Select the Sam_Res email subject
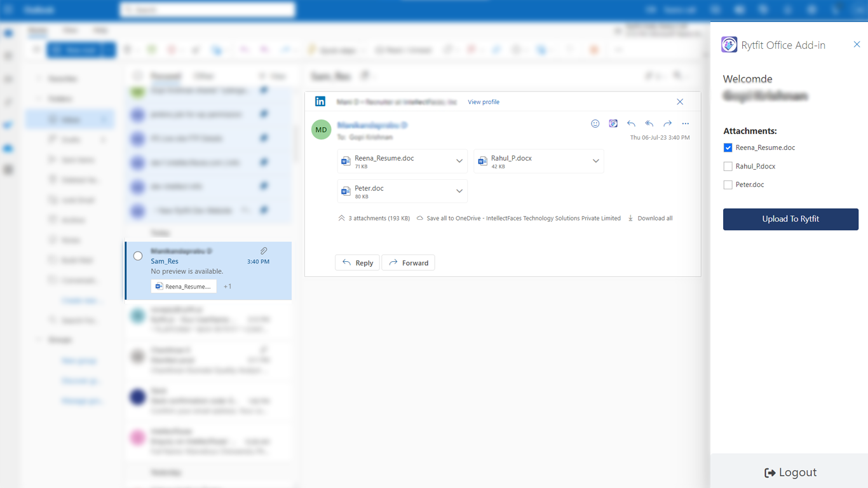The width and height of the screenshot is (868, 488). (165, 261)
